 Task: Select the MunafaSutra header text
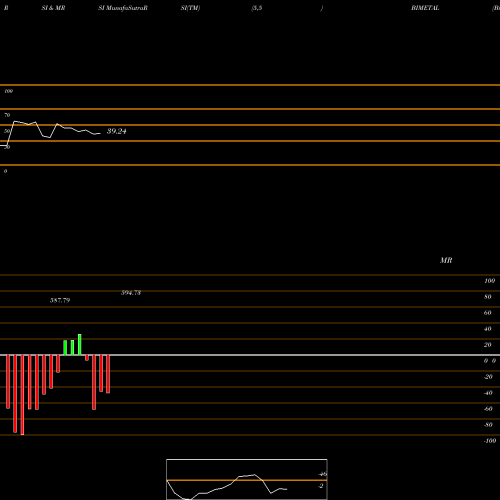124,8
